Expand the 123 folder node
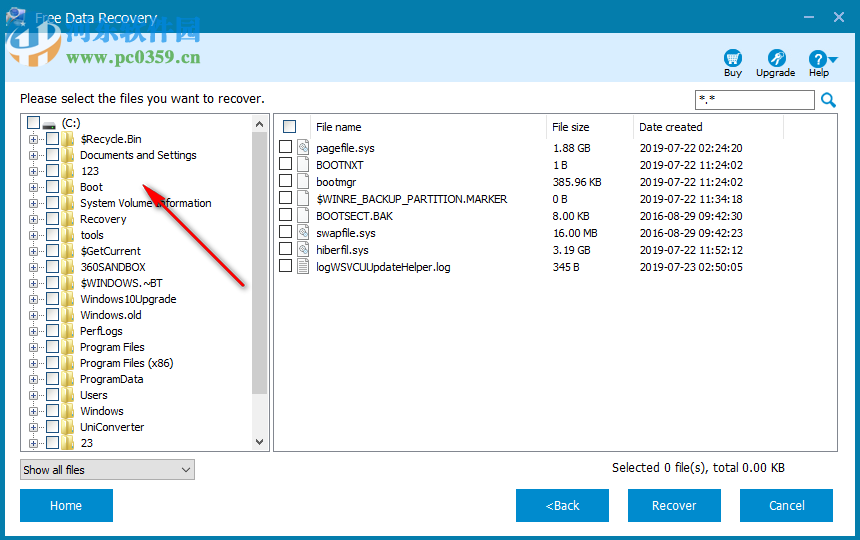This screenshot has width=860, height=540. pos(33,171)
